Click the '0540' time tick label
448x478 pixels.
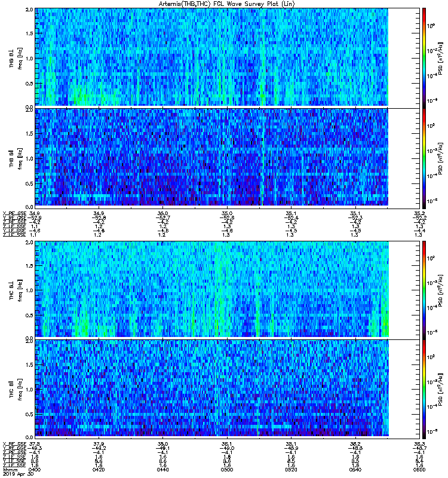(x=355, y=470)
